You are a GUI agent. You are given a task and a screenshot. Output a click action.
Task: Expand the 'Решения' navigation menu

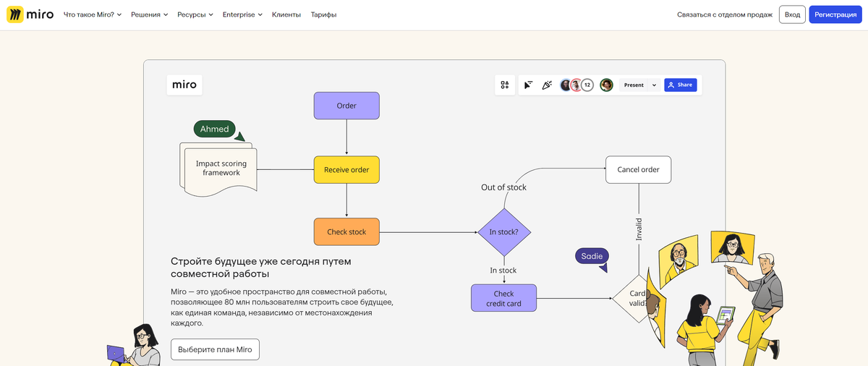(150, 14)
